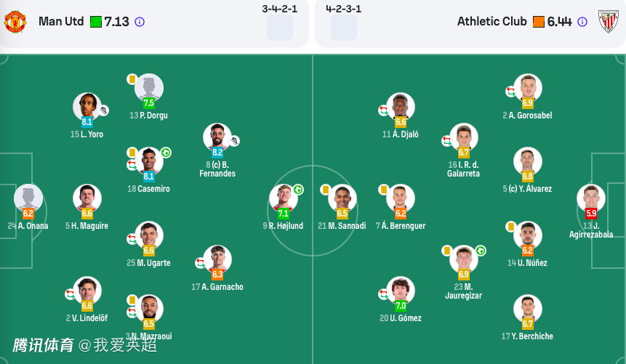
Task: Click Man Utd green 7.13 rating swatch
Action: pos(96,22)
